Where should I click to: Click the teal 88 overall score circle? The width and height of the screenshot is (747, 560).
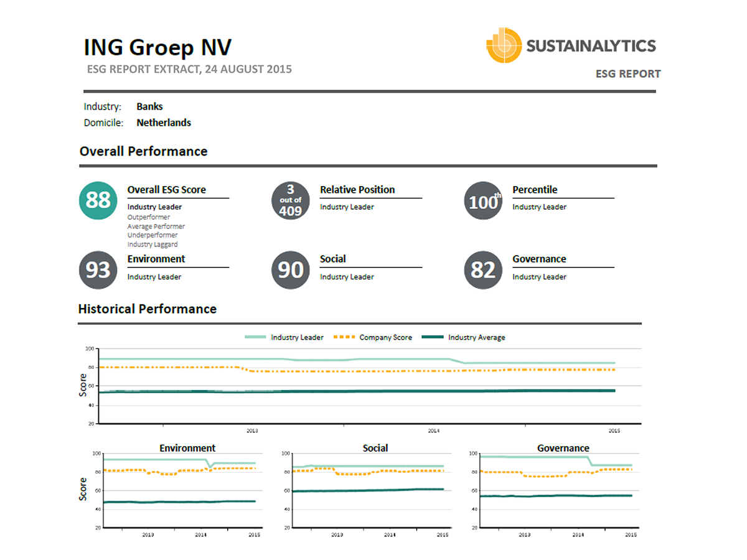click(98, 200)
